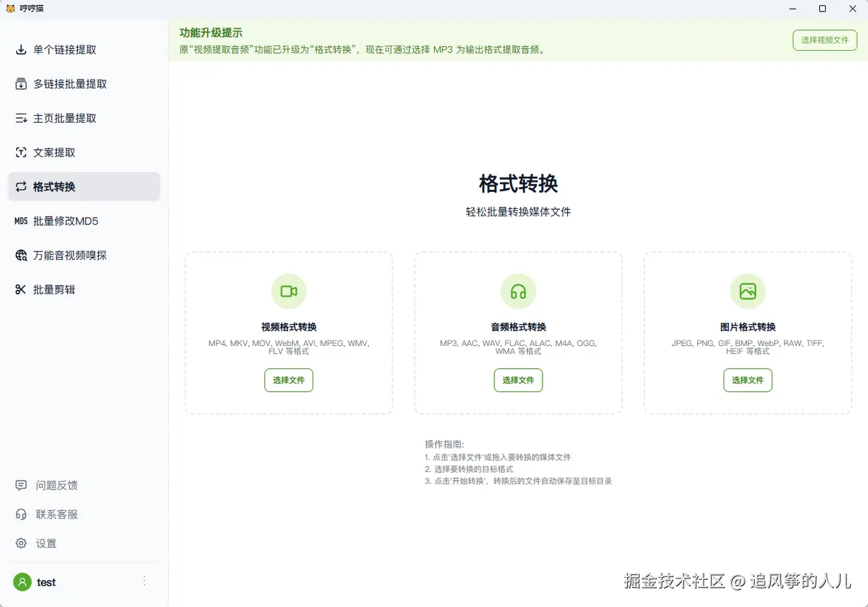The height and width of the screenshot is (607, 868).
Task: Maximize the 哼哼猫 window
Action: point(823,9)
